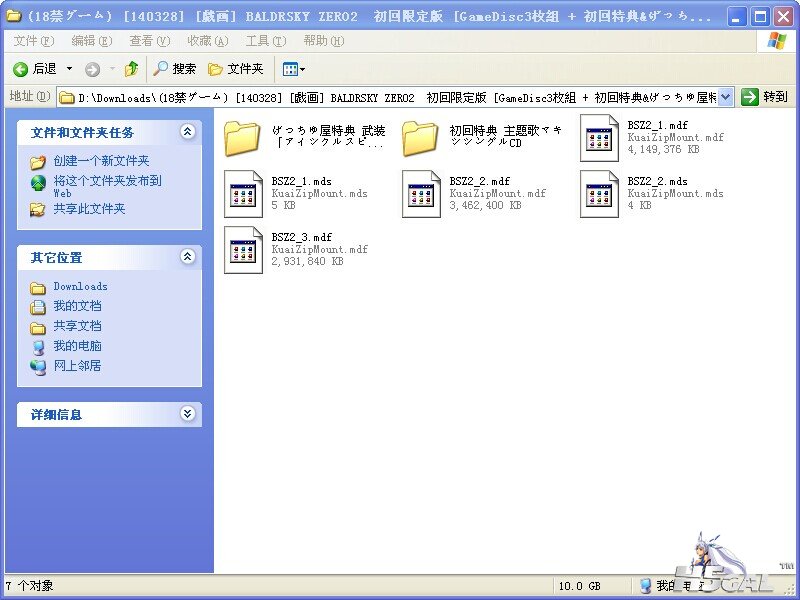
Task: Open the 工具(T) menu
Action: (x=266, y=41)
